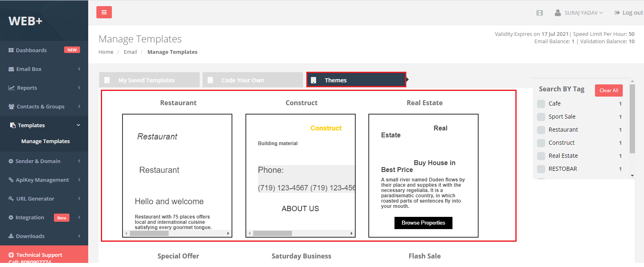Viewport: 644px width, 267px height.
Task: Click the Dashboards grid icon in sidebar
Action: 11,50
